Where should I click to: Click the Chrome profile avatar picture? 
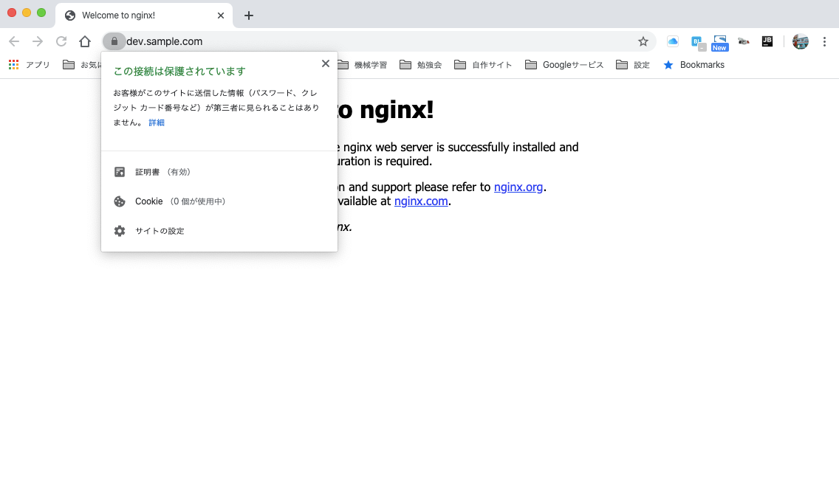[x=800, y=41]
